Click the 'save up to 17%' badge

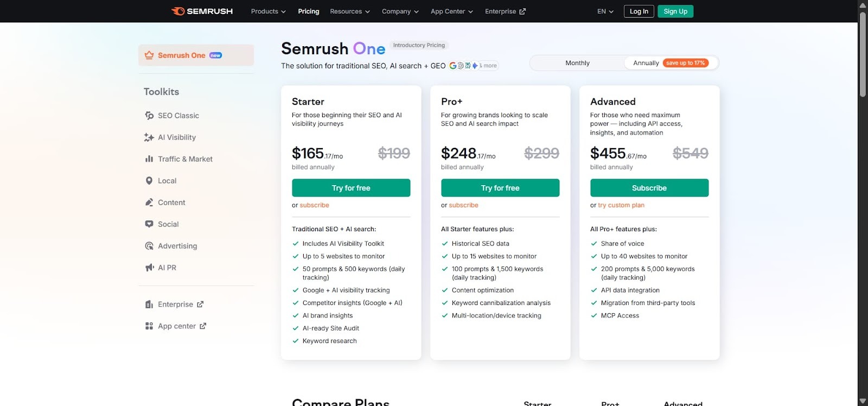pyautogui.click(x=685, y=63)
